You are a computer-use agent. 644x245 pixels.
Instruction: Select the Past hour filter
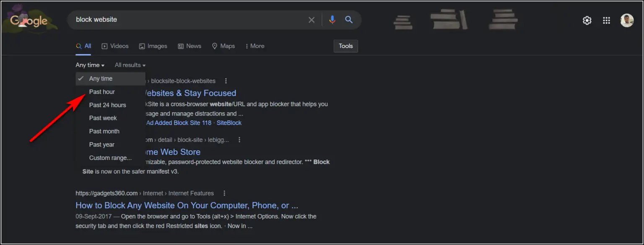pos(101,92)
